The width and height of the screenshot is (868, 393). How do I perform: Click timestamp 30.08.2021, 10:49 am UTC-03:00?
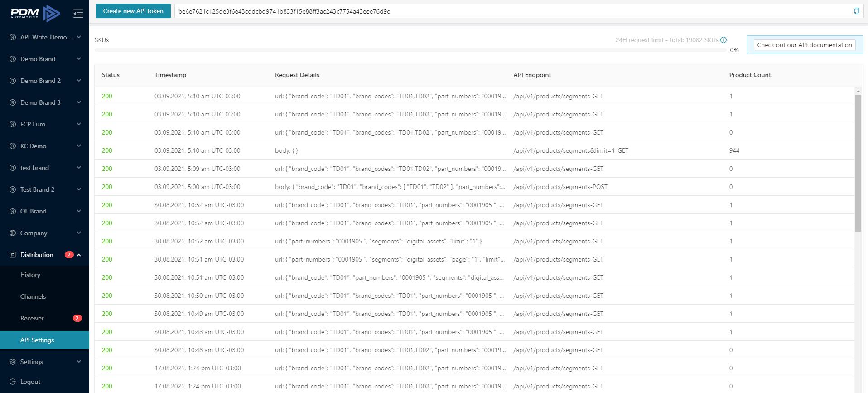click(x=199, y=314)
